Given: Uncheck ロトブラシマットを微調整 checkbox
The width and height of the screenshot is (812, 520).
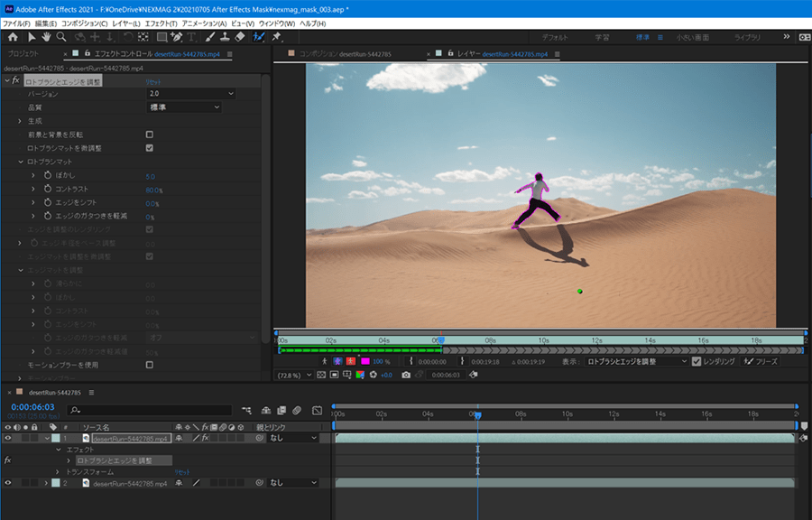Looking at the screenshot, I should [150, 148].
